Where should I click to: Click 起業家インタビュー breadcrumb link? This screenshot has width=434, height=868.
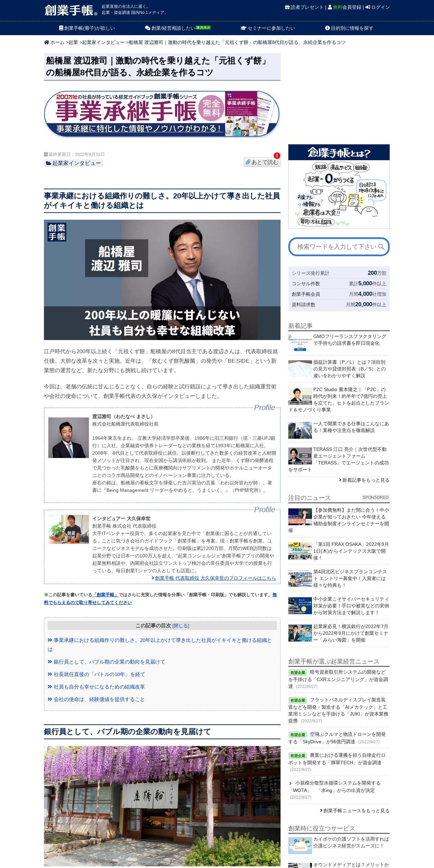[103, 42]
